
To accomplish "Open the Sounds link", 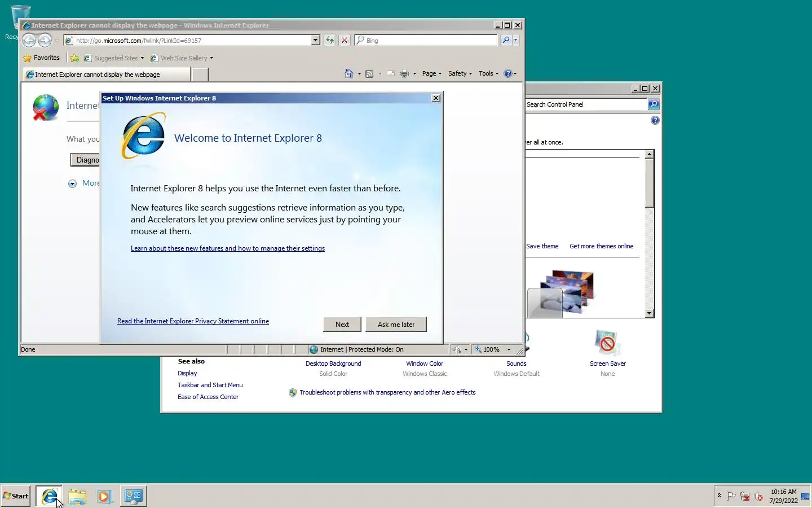I will [x=516, y=364].
